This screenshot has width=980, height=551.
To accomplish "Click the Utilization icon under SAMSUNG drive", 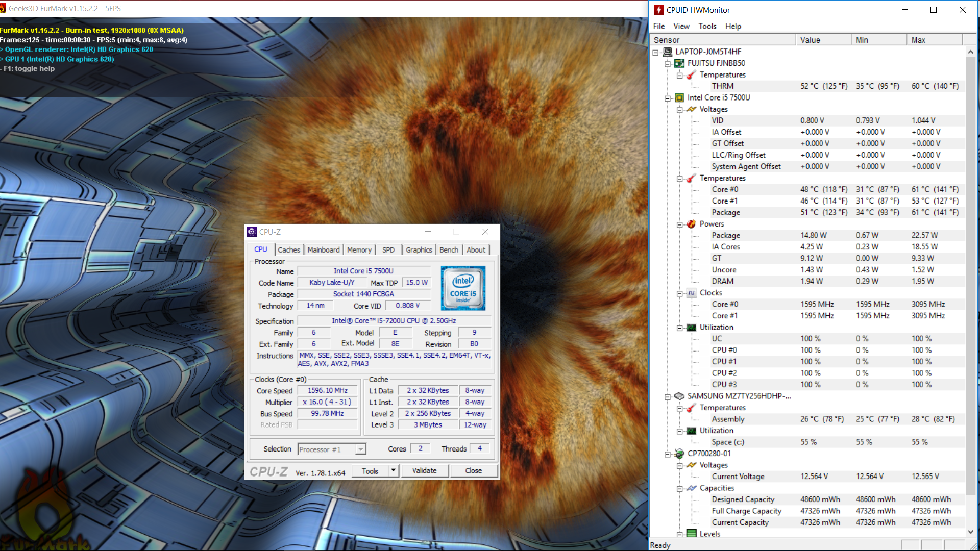I will click(x=692, y=431).
